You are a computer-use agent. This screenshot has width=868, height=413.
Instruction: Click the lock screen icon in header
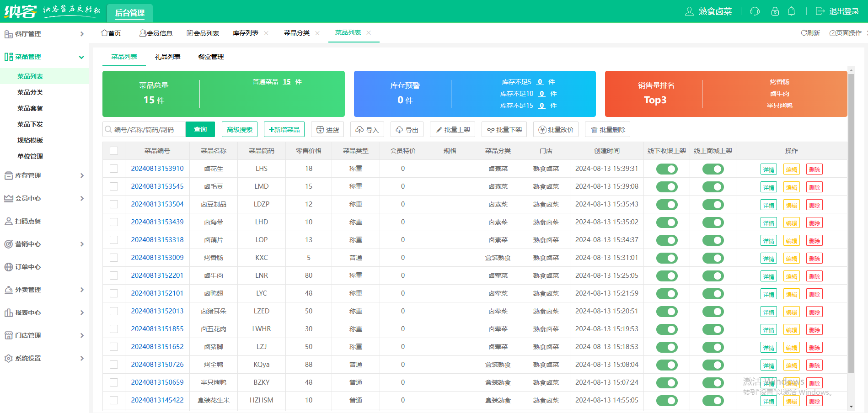click(x=775, y=11)
